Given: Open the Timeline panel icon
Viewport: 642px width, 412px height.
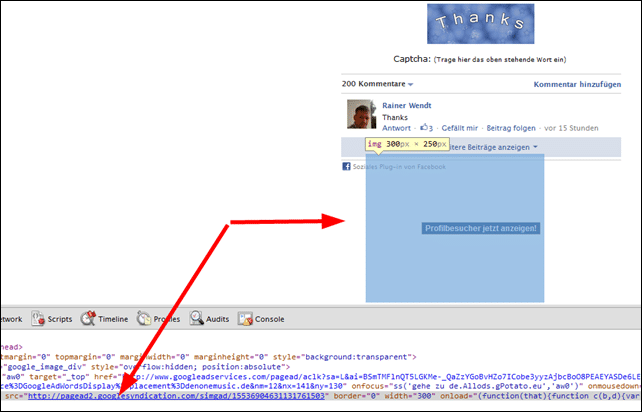Looking at the screenshot, I should (88, 319).
